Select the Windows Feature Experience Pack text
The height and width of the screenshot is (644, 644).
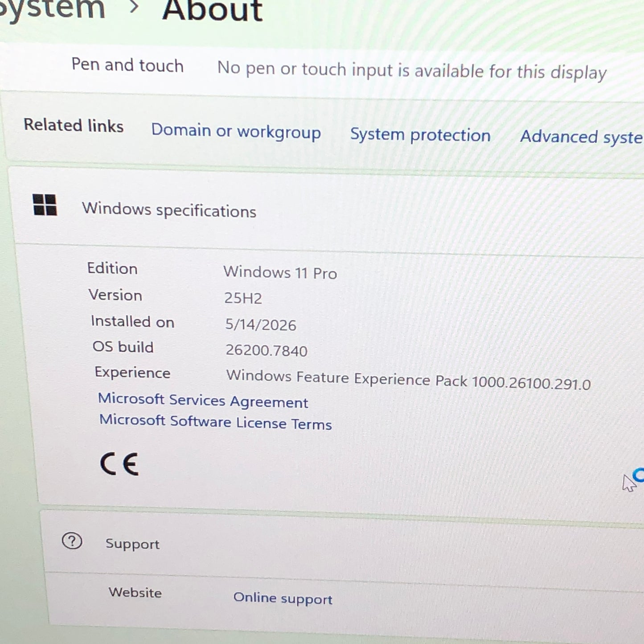pyautogui.click(x=409, y=380)
